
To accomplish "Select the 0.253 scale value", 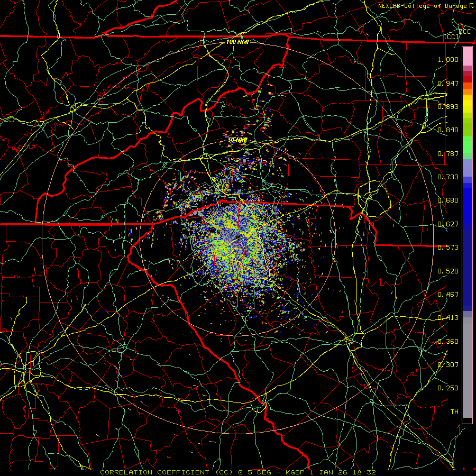I will pyautogui.click(x=448, y=388).
